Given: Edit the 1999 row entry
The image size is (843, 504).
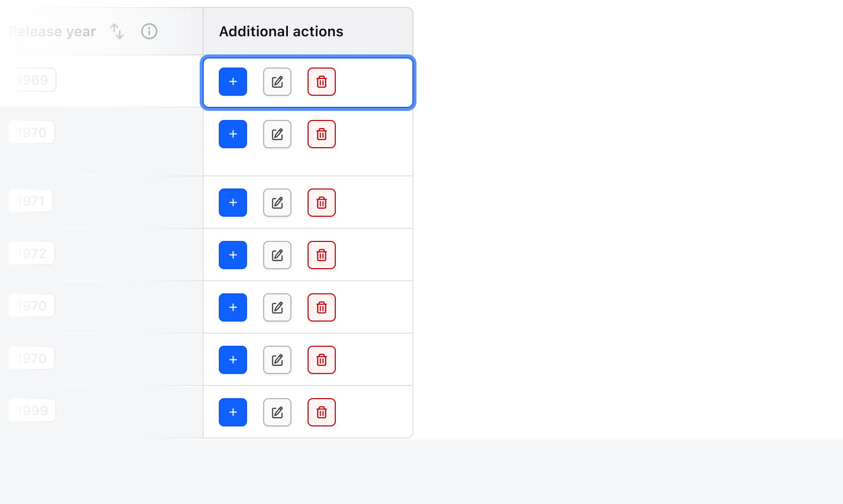Looking at the screenshot, I should pos(277,412).
